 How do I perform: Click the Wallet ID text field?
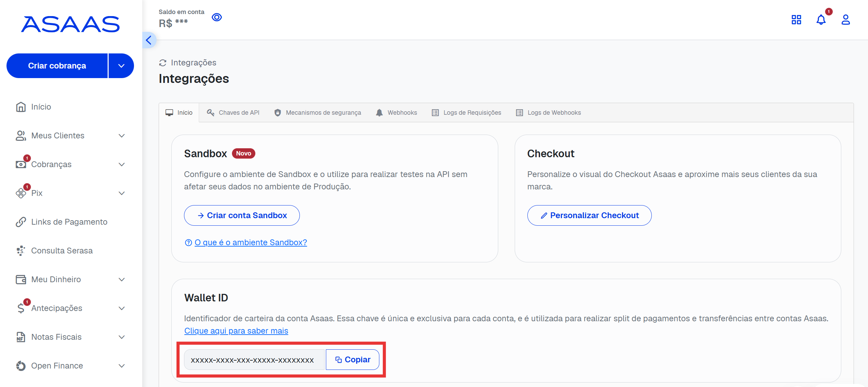click(x=254, y=360)
